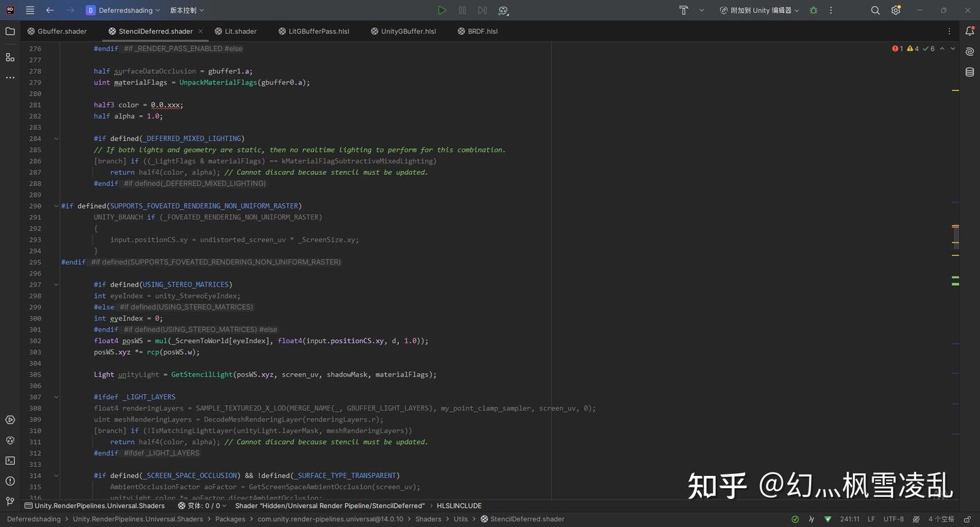This screenshot has height=527, width=980.
Task: Go to the previous highlighted problem
Action: 942,49
